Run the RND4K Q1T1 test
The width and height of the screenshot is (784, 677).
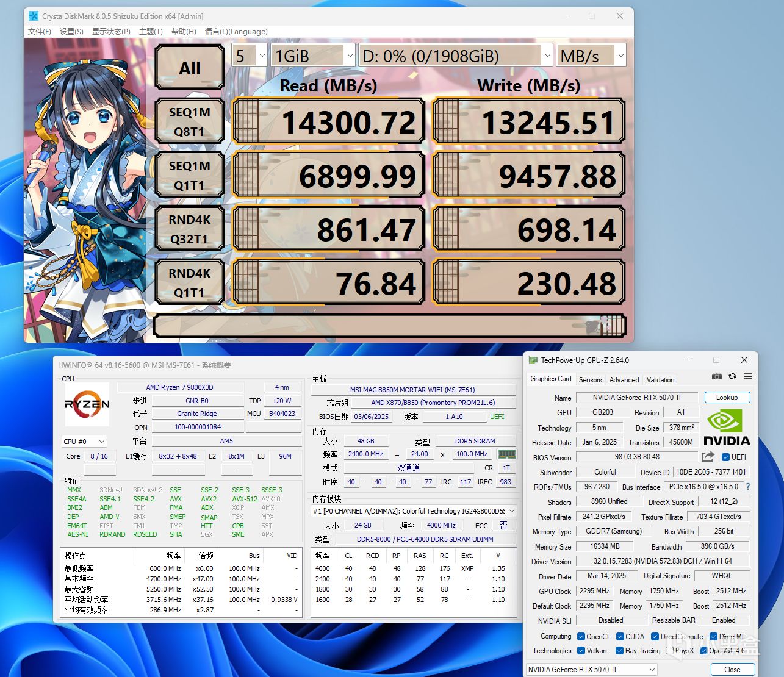click(x=190, y=283)
